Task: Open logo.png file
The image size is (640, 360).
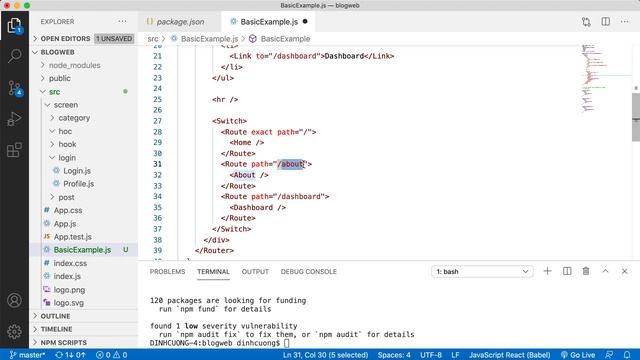Action: tap(69, 290)
